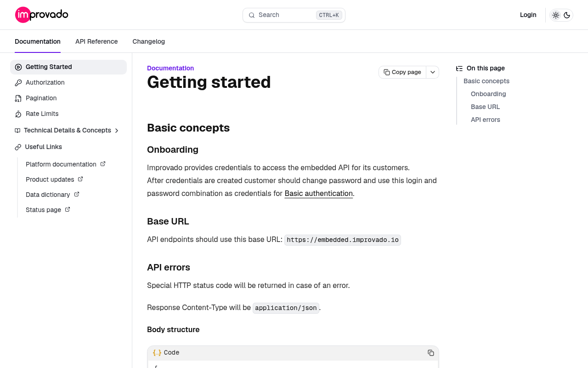Click the Technical Details & Concepts label
The width and height of the screenshot is (588, 368).
click(x=68, y=131)
